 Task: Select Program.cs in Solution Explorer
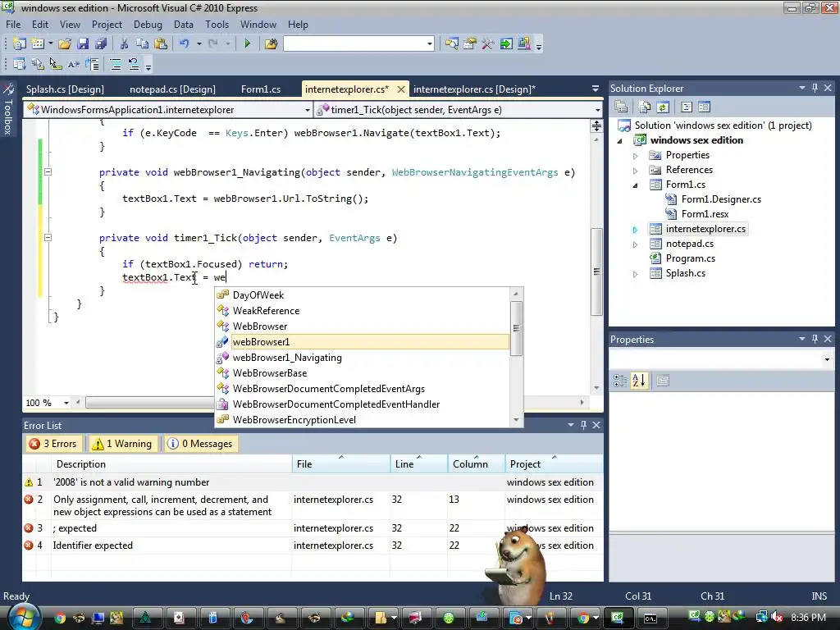(690, 258)
